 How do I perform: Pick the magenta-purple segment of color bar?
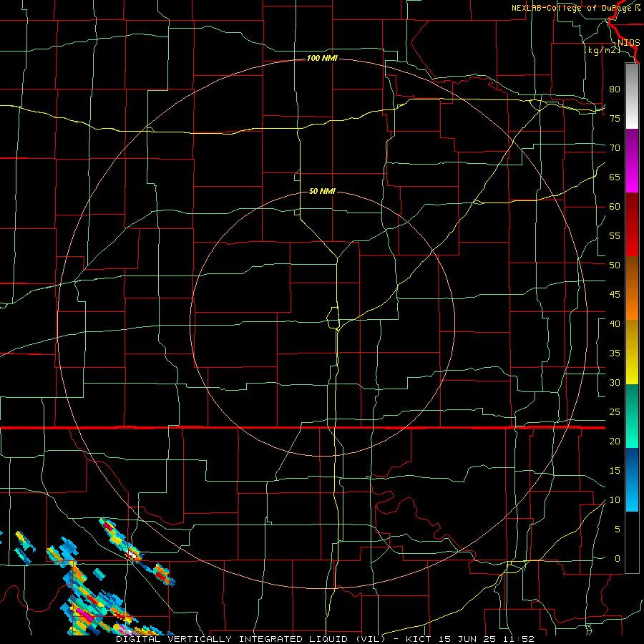point(632,160)
